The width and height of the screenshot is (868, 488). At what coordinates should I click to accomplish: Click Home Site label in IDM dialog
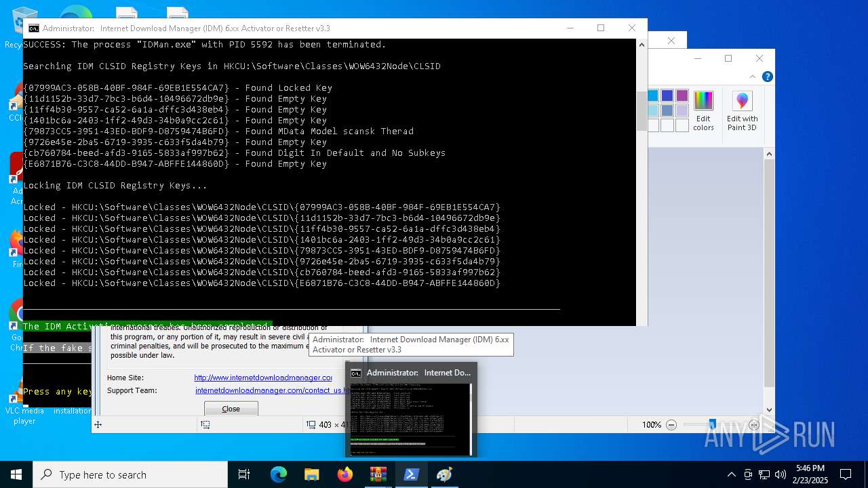pos(125,378)
